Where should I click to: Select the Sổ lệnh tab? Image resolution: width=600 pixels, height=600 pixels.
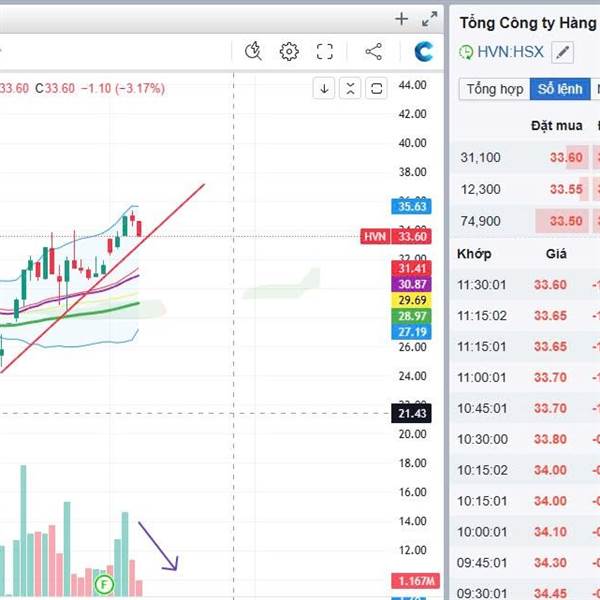pos(560,89)
